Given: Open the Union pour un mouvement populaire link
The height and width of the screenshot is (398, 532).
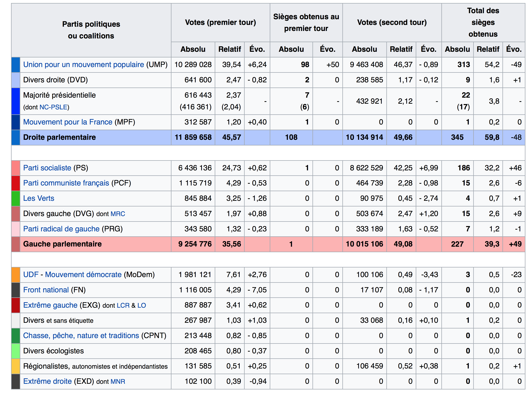Looking at the screenshot, I should (84, 65).
